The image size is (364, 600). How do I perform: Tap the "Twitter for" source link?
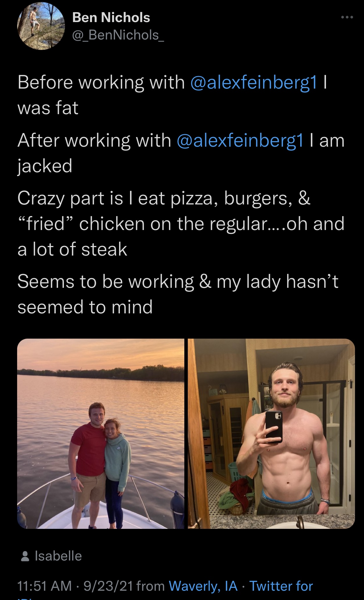281,586
